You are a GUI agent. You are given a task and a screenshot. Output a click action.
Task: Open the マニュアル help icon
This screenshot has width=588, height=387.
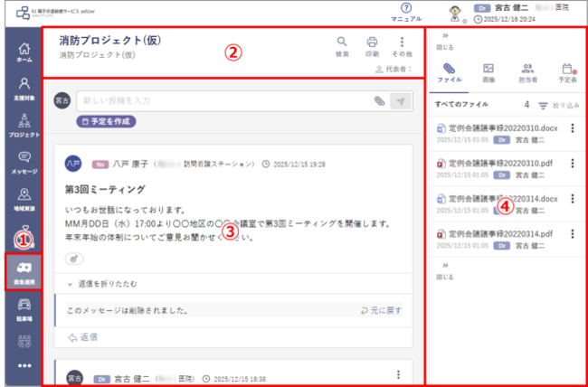406,13
